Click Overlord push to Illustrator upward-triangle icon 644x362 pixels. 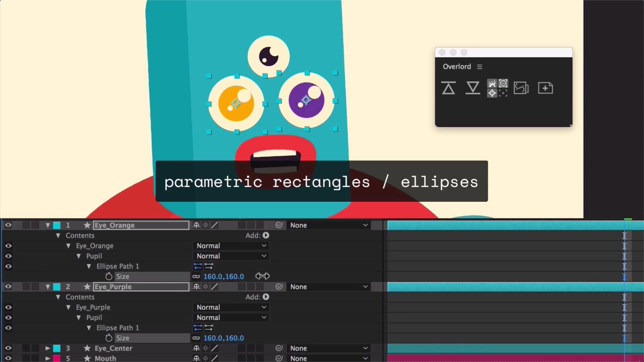coord(448,88)
